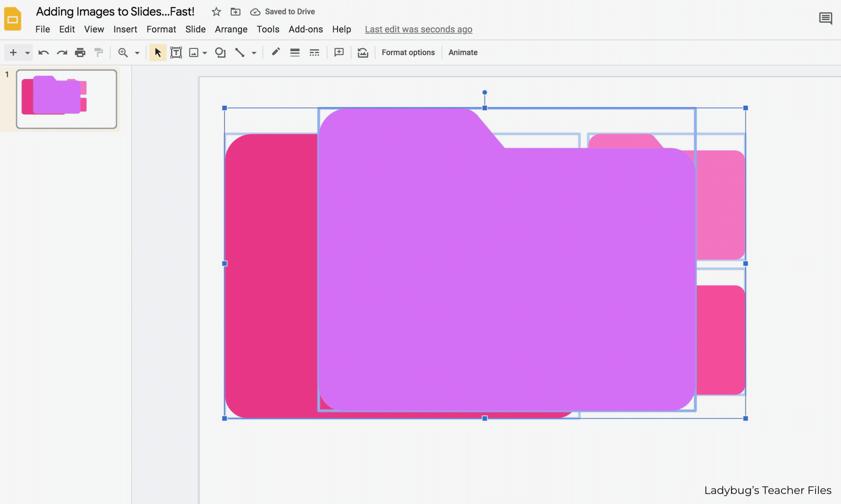Click the Arrange menu item

(231, 29)
